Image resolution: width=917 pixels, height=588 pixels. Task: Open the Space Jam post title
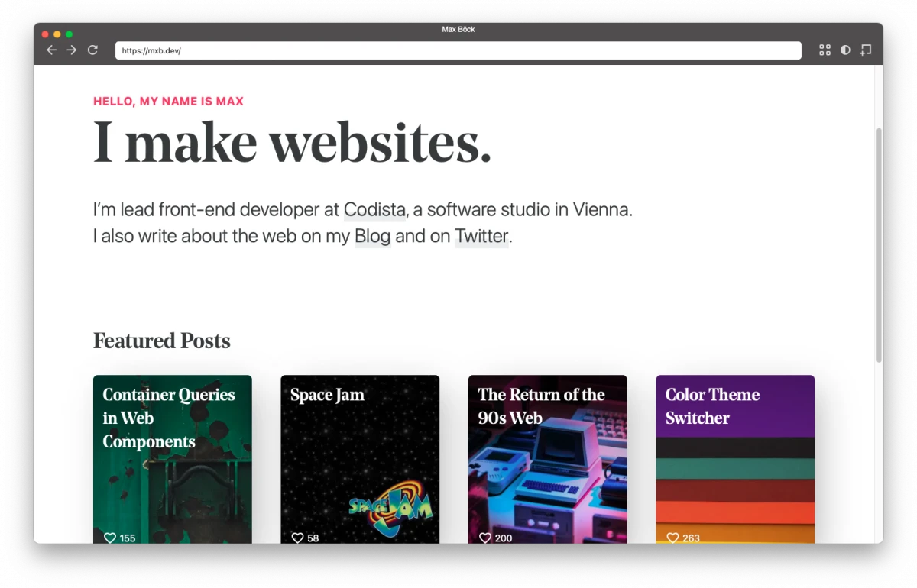click(327, 395)
